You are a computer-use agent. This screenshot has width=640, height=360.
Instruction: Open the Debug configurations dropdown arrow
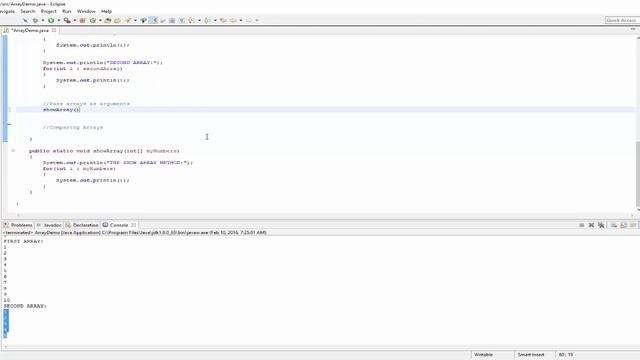coord(42,20)
